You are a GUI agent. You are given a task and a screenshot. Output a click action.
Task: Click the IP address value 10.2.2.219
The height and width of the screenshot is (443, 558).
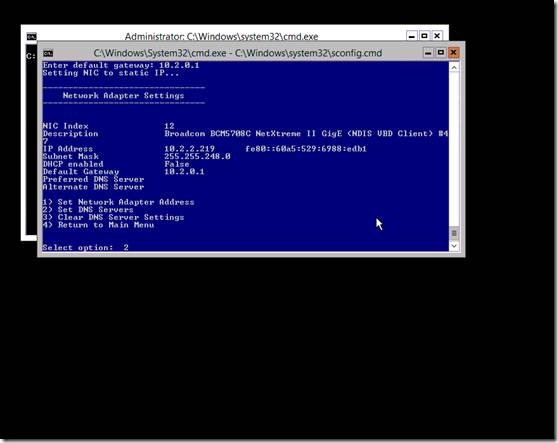[x=189, y=149]
